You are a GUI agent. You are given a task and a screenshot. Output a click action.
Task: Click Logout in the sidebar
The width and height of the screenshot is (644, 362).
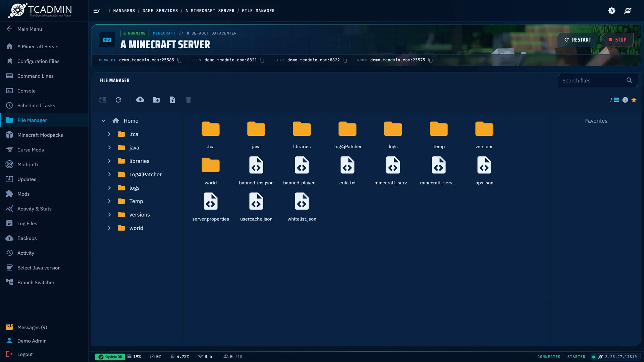(44, 354)
